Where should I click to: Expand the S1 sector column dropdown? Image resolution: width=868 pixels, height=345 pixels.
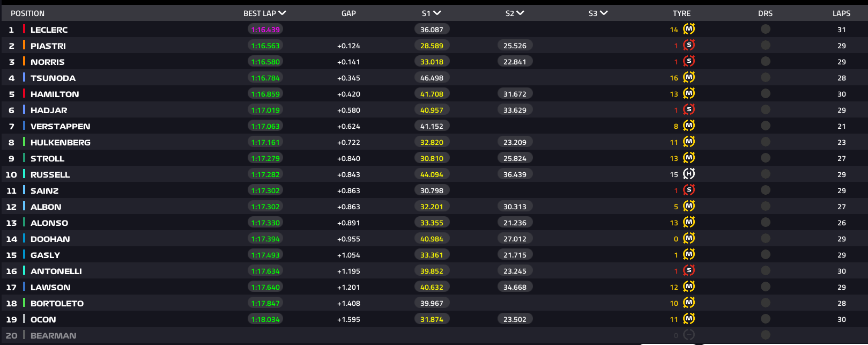point(437,13)
